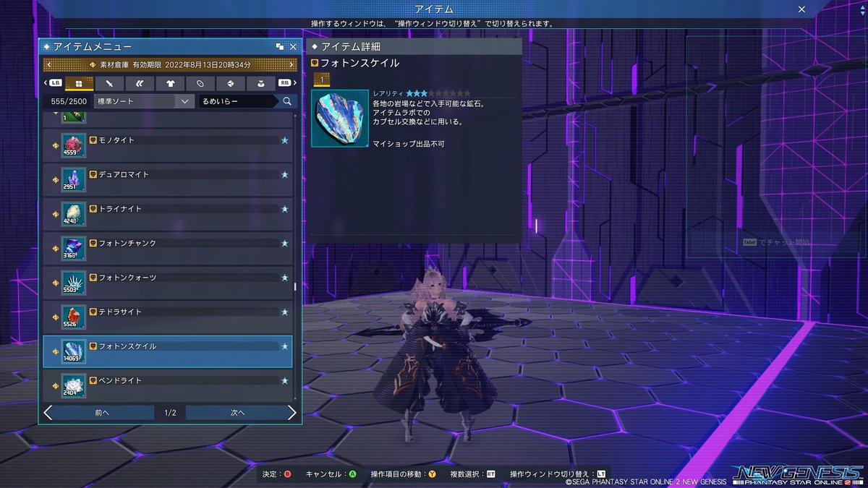Select the フォトンチャンク item thumbnail

[74, 249]
